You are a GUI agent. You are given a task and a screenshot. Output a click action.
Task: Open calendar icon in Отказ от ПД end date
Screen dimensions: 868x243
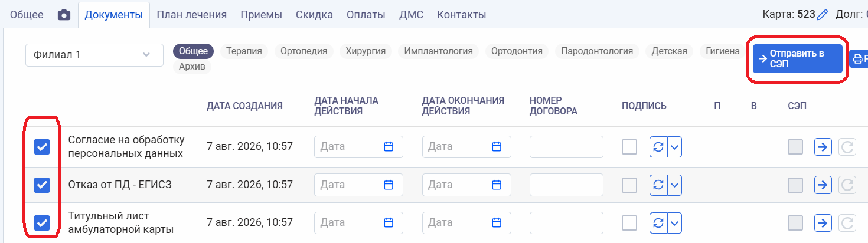pyautogui.click(x=497, y=185)
